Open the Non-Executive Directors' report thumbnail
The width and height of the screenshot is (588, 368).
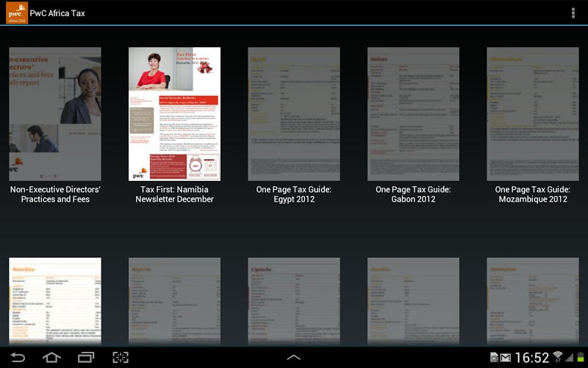click(55, 114)
